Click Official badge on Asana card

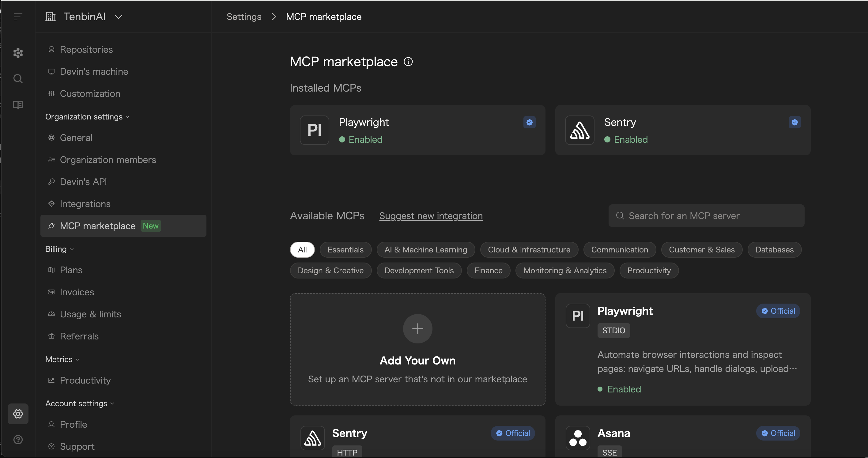[x=778, y=433]
